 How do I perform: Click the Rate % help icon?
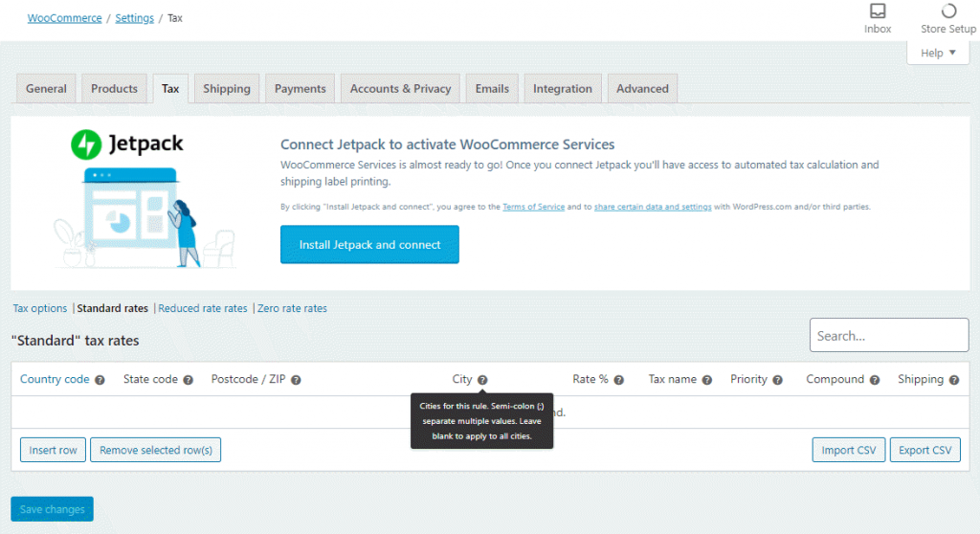click(x=619, y=380)
